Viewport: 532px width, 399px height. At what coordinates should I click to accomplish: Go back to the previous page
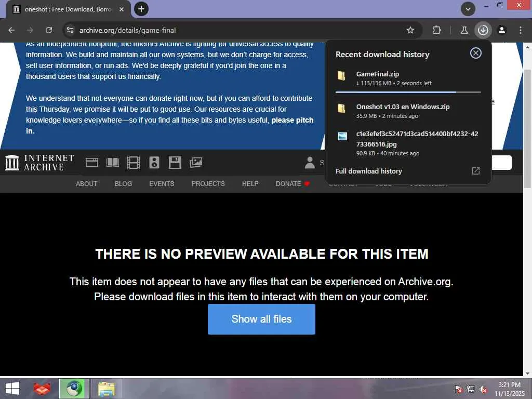11,30
